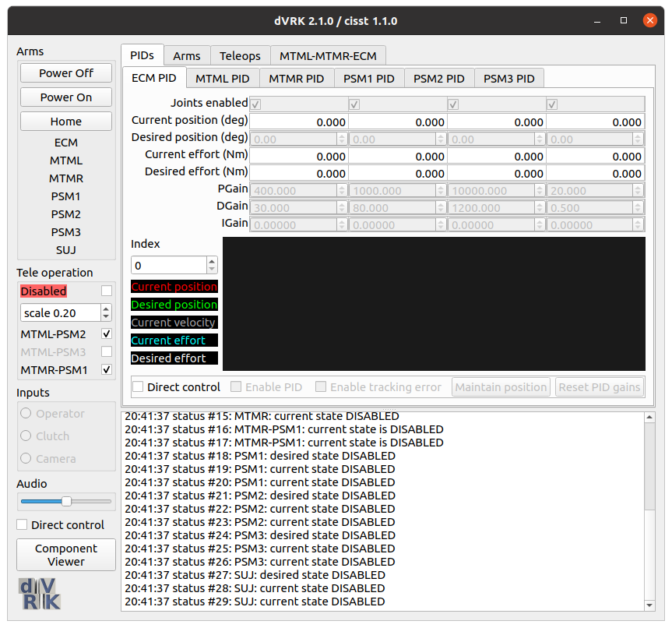Click the MTMR arm label

(x=66, y=178)
